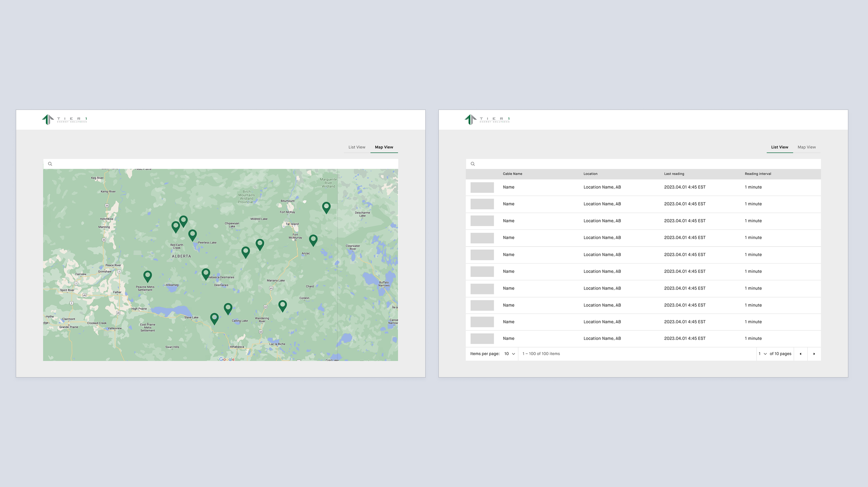Go to next page arrow in pagination
Viewport: 868px width, 487px height.
point(814,354)
